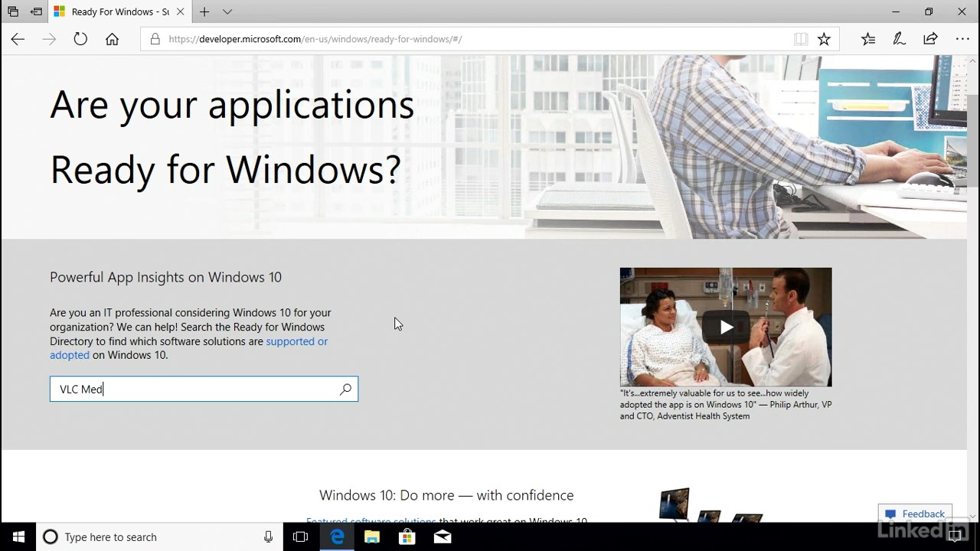Activate the Cortana microphone icon
Viewport: 980px width, 551px height.
(268, 537)
